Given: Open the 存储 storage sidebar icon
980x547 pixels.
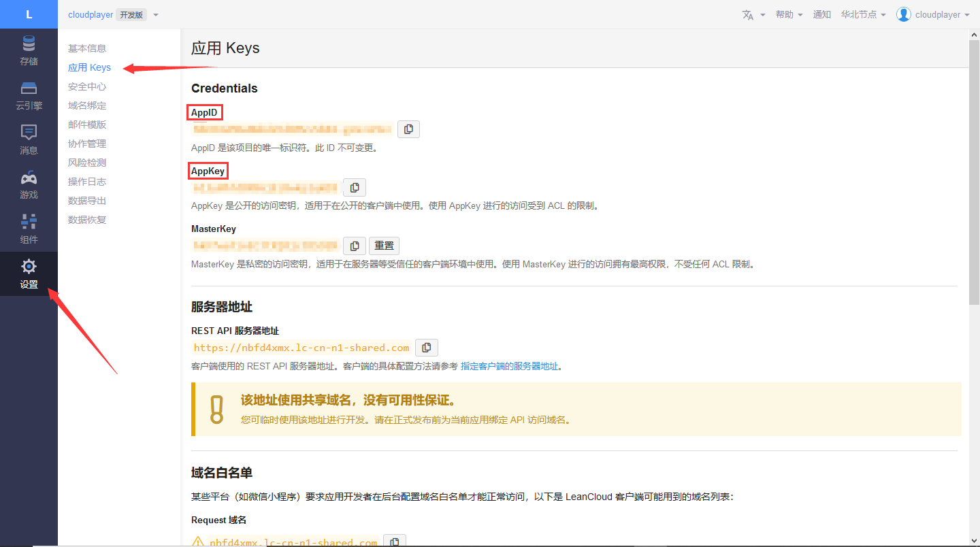Looking at the screenshot, I should (x=29, y=51).
